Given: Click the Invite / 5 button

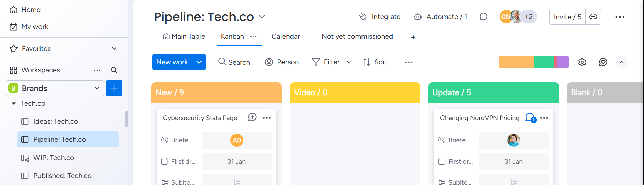Looking at the screenshot, I should pyautogui.click(x=567, y=17).
